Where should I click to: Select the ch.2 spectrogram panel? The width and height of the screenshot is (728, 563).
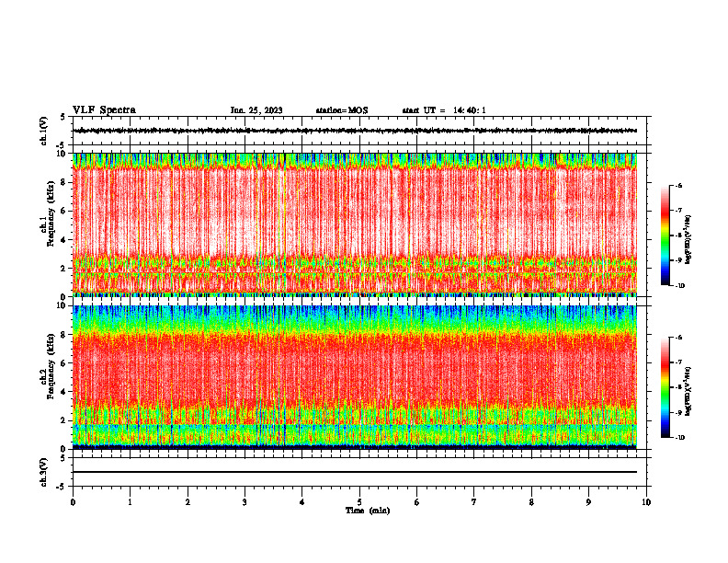click(355, 377)
